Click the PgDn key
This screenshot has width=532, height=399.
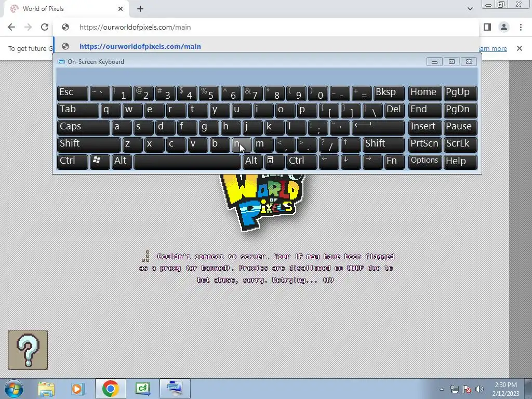pyautogui.click(x=460, y=110)
